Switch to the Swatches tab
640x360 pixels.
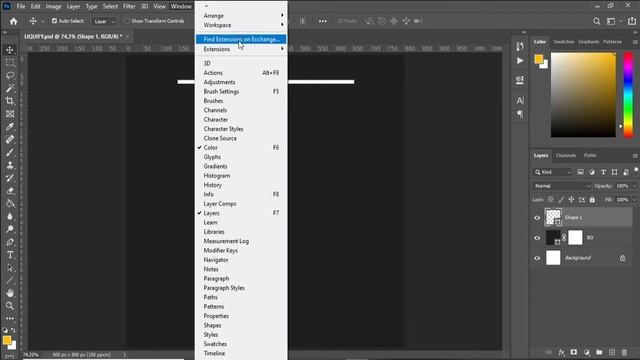click(x=564, y=42)
